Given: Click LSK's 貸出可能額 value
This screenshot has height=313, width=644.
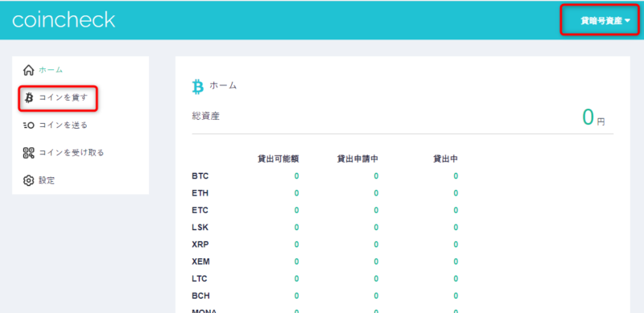Looking at the screenshot, I should (x=296, y=228).
